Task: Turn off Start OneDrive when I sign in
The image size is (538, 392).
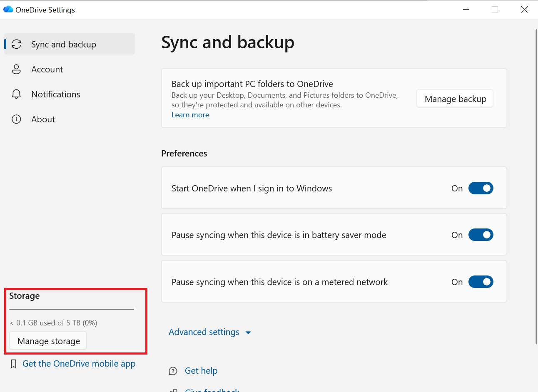Action: click(x=481, y=188)
